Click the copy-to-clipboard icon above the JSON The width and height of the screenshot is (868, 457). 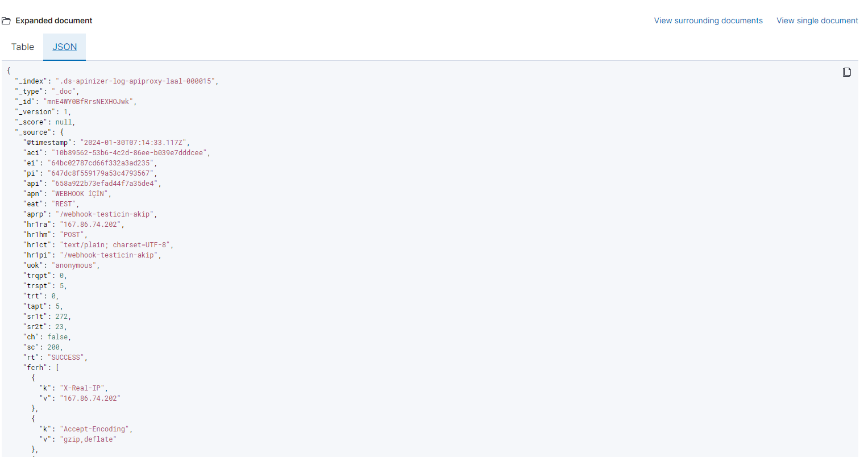tap(847, 72)
